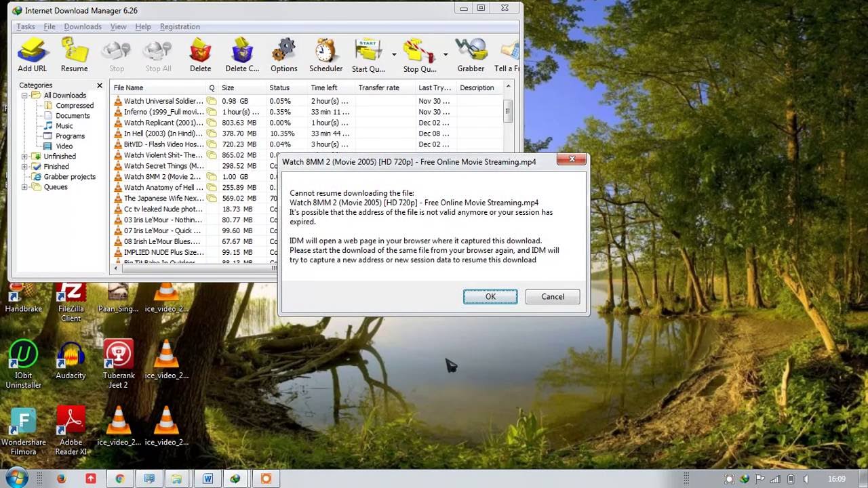
Task: Launch Wondershare Filmora from the desktop
Action: click(24, 432)
